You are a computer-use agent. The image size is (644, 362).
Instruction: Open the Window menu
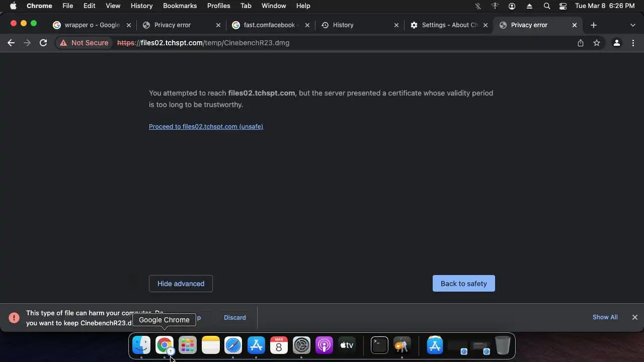pos(274,6)
